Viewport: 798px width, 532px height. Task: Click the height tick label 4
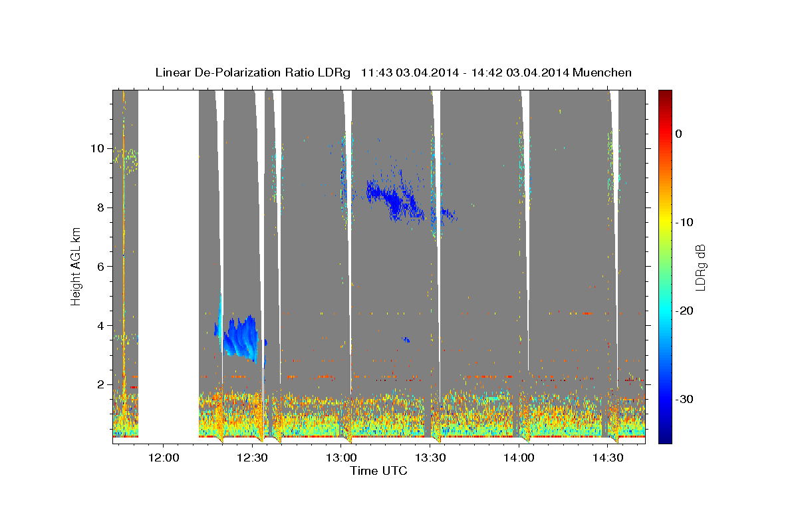[100, 325]
